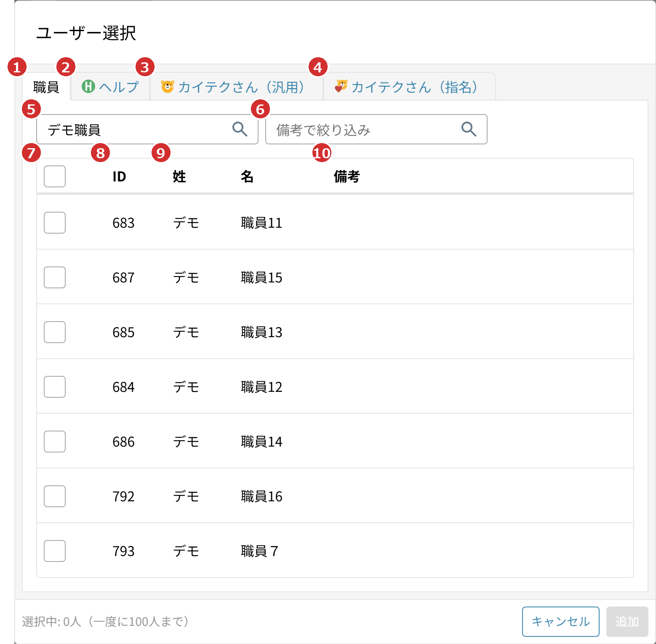Check the box for ID 686 職員14
Viewport: 656px width, 644px height.
pos(55,442)
